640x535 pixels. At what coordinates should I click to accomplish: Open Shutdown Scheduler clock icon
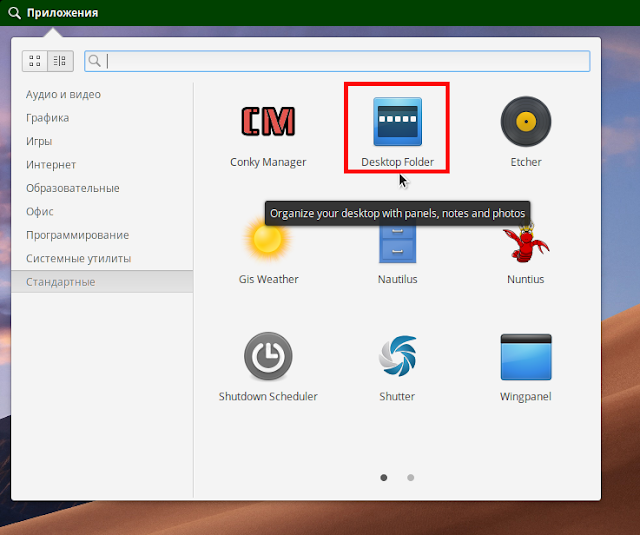click(x=268, y=356)
